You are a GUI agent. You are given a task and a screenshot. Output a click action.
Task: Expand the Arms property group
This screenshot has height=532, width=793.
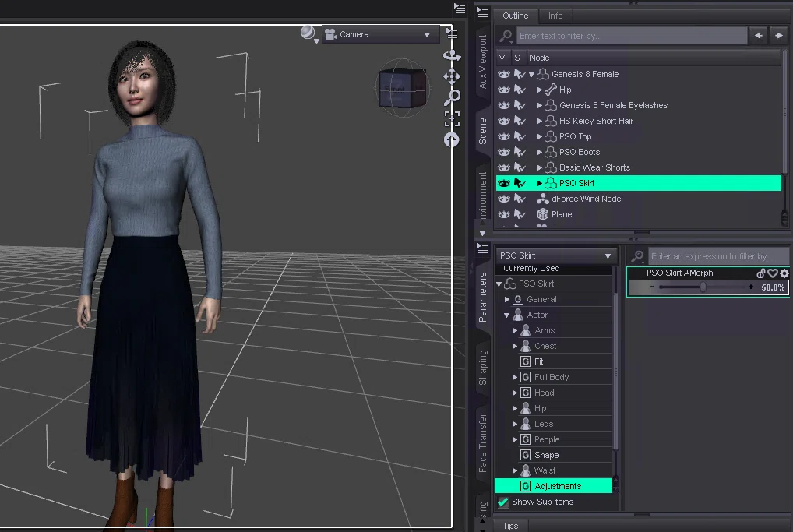point(514,330)
